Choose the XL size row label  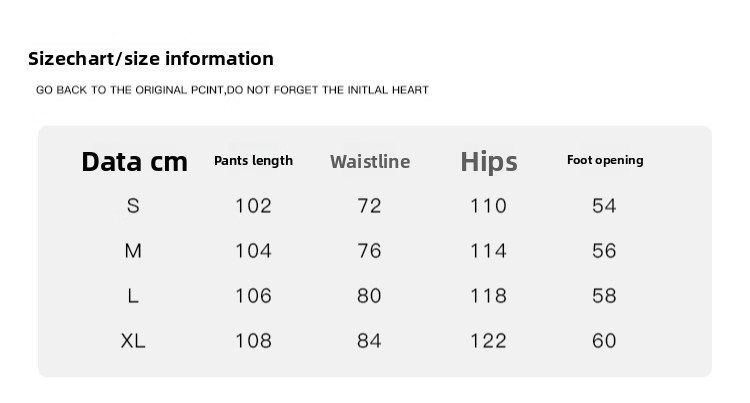[133, 341]
